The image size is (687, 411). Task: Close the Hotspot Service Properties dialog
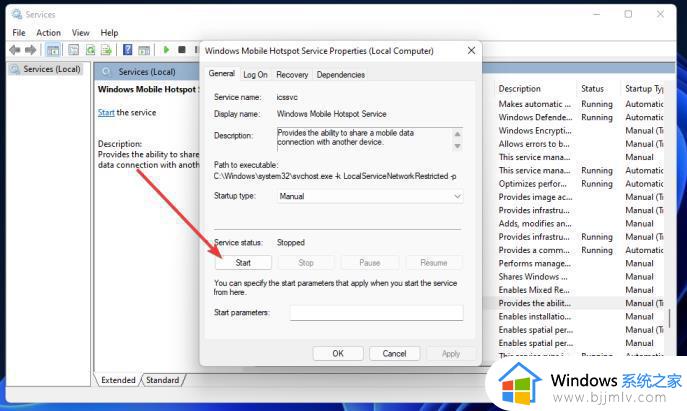click(471, 51)
